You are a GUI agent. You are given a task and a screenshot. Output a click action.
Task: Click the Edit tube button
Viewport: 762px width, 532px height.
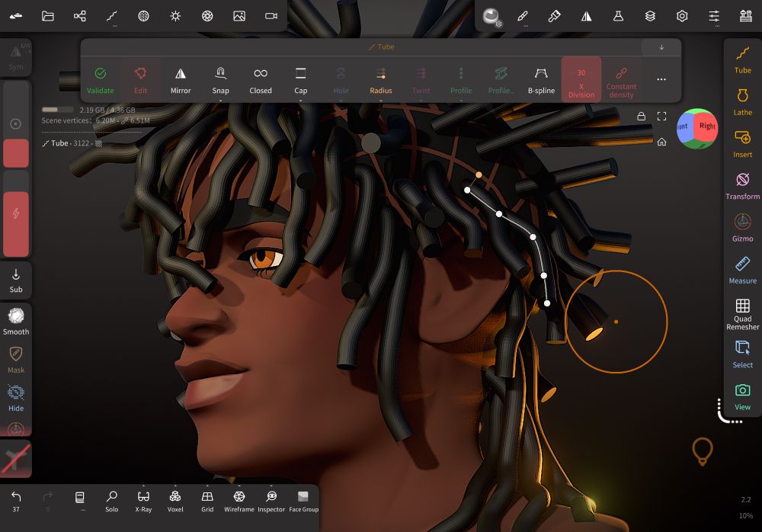(x=140, y=80)
